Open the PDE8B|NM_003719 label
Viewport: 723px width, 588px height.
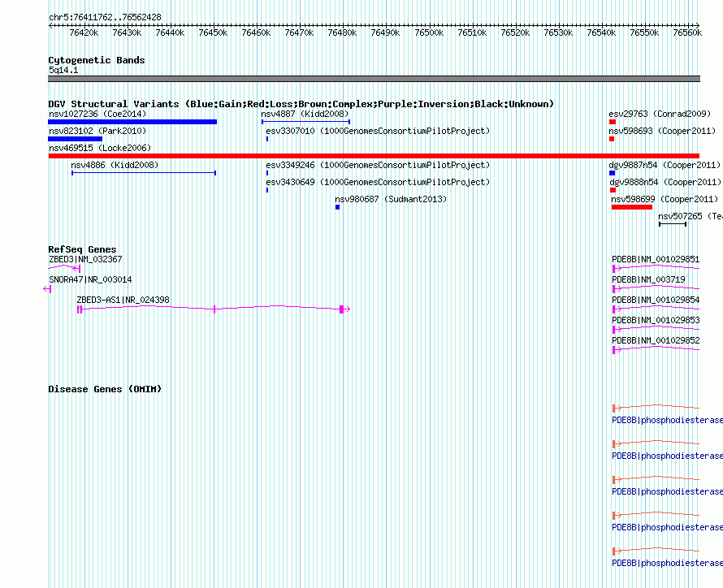tap(648, 279)
